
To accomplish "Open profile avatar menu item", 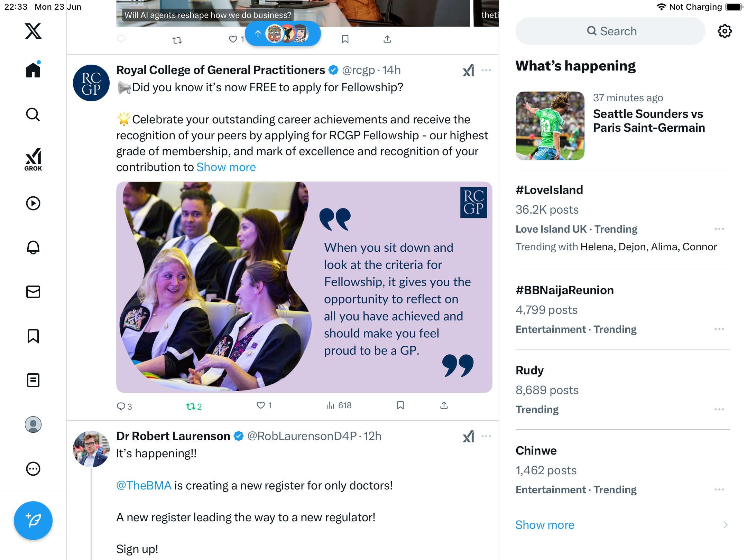I will click(33, 424).
